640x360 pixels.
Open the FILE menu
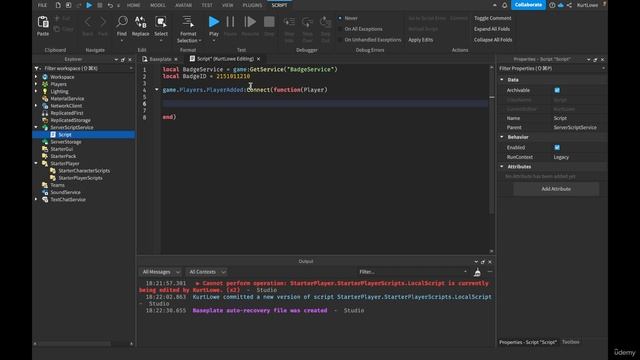[x=42, y=5]
